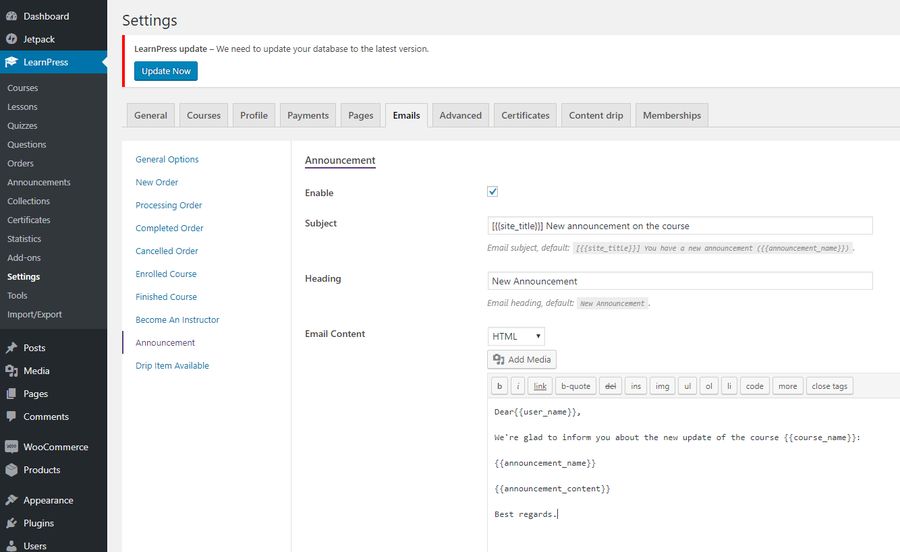Open Orders in LearnPress submenu
Screen dimensions: 900x552
pyautogui.click(x=20, y=164)
